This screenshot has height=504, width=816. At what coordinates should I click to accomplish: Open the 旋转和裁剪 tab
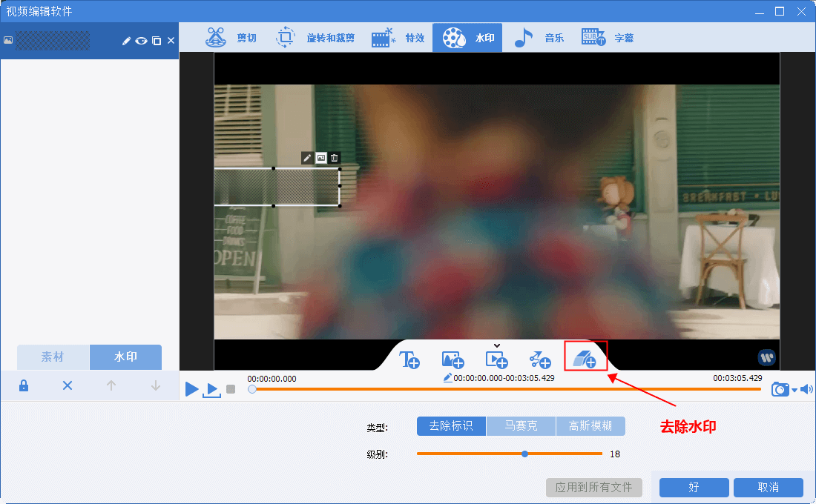click(x=315, y=38)
